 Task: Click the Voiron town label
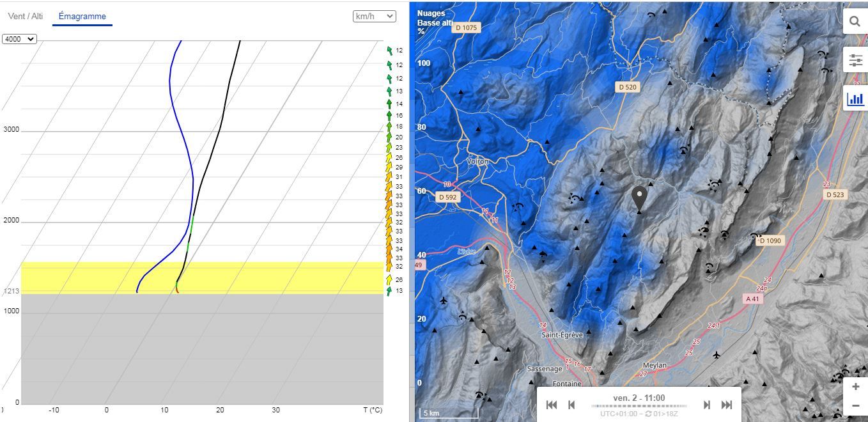click(477, 161)
